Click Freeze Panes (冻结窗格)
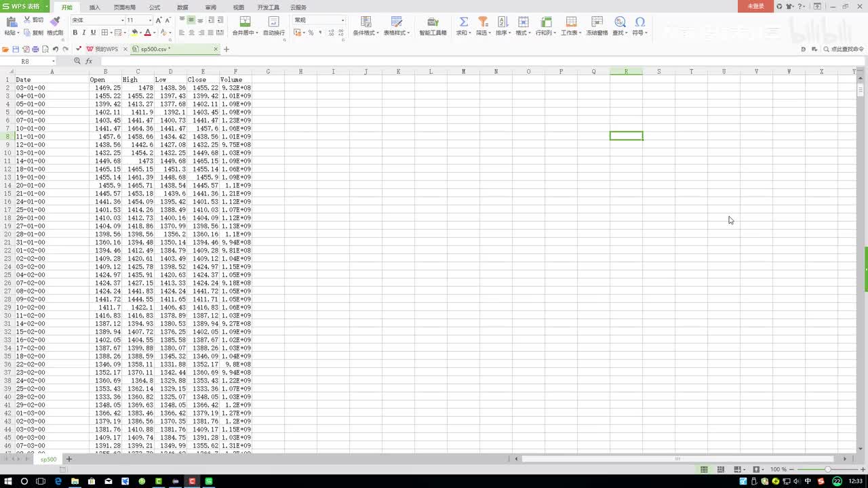This screenshot has width=868, height=488. coord(597,26)
